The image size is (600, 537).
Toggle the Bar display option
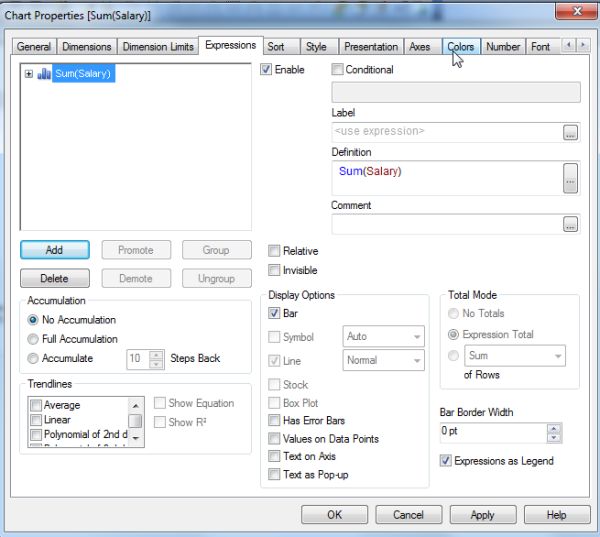coord(274,313)
